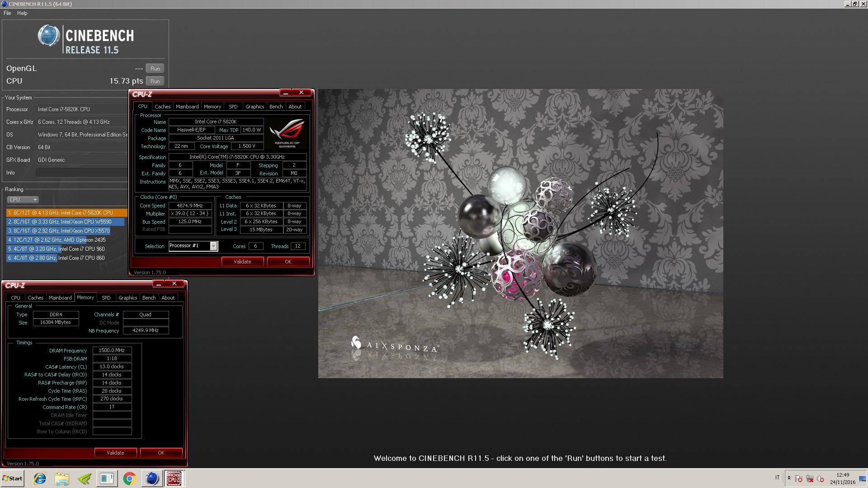Open Bench tab in lower CPU-Z window

coord(149,298)
